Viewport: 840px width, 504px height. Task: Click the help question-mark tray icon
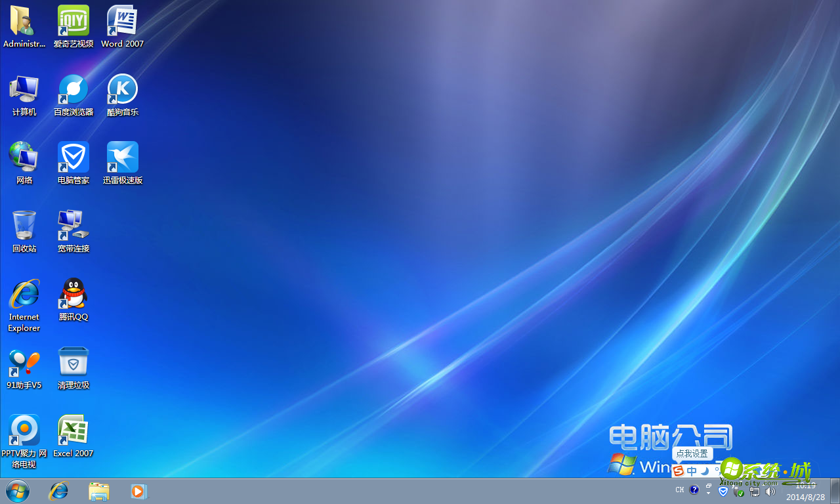pyautogui.click(x=694, y=490)
